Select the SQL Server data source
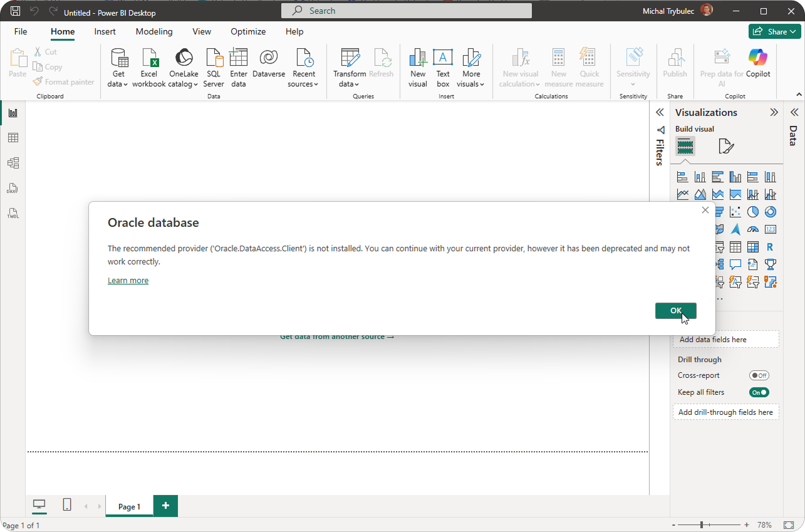This screenshot has height=532, width=805. [214, 67]
